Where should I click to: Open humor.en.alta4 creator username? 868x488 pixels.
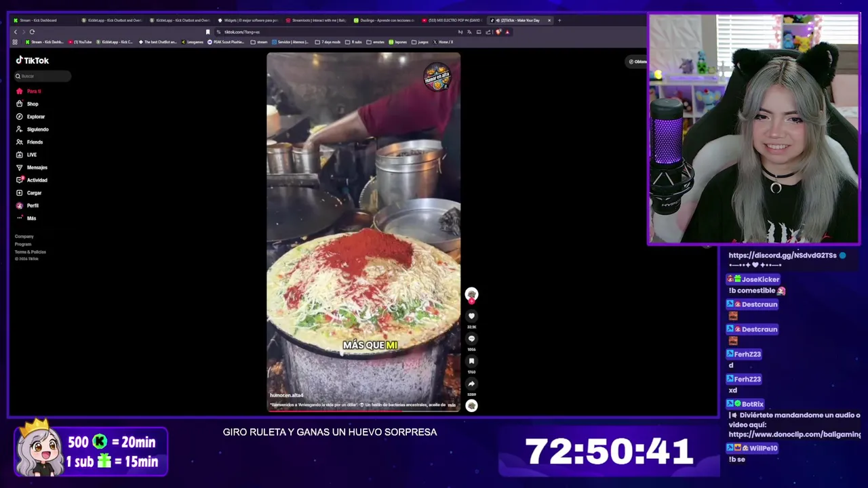[x=286, y=395]
